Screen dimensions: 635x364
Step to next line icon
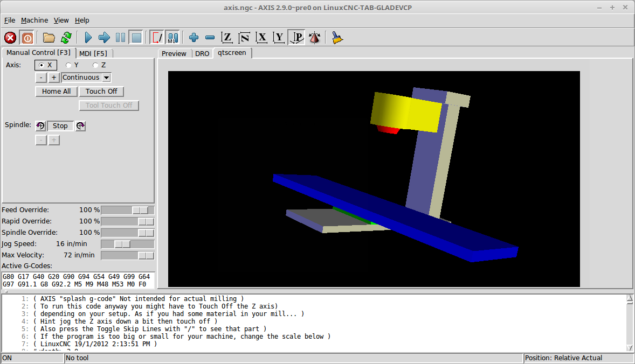(104, 38)
